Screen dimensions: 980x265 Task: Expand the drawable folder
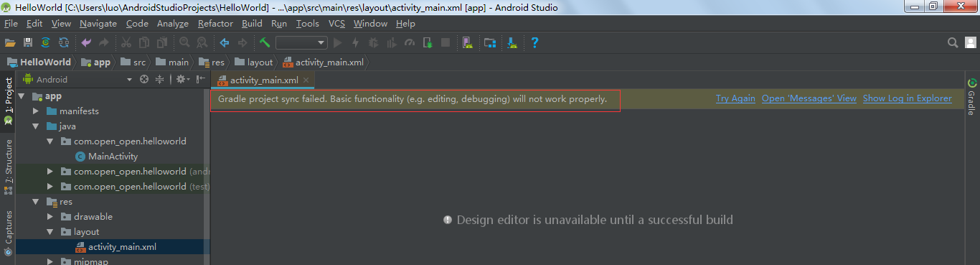tap(50, 217)
